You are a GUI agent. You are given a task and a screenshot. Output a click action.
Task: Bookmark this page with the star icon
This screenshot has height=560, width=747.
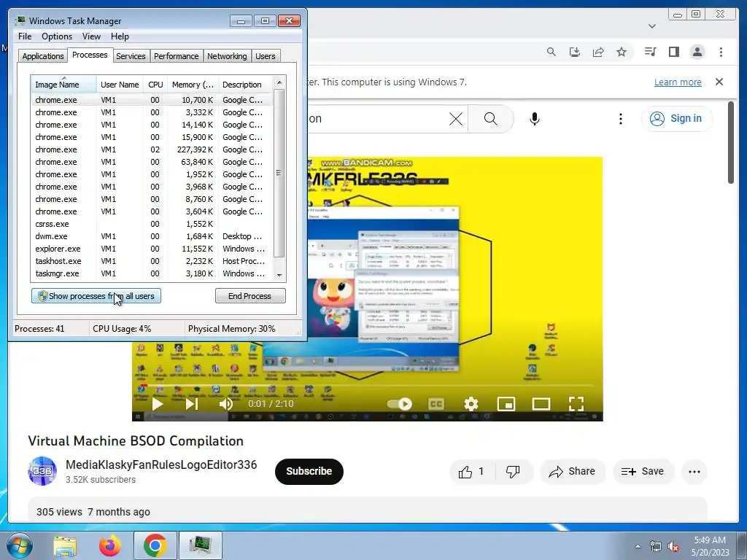coord(622,52)
